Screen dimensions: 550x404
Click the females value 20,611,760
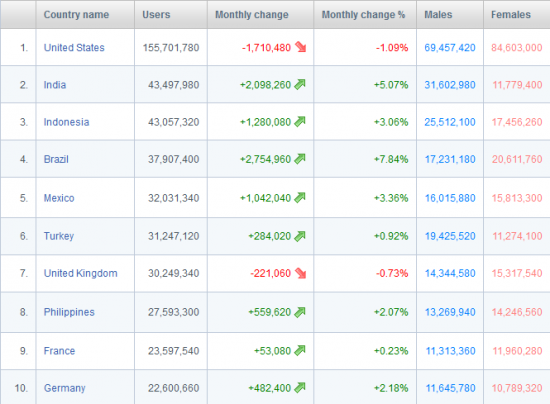pos(517,159)
